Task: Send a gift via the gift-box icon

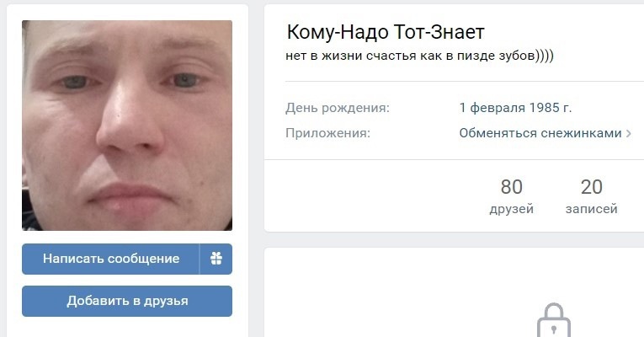Action: click(x=216, y=259)
